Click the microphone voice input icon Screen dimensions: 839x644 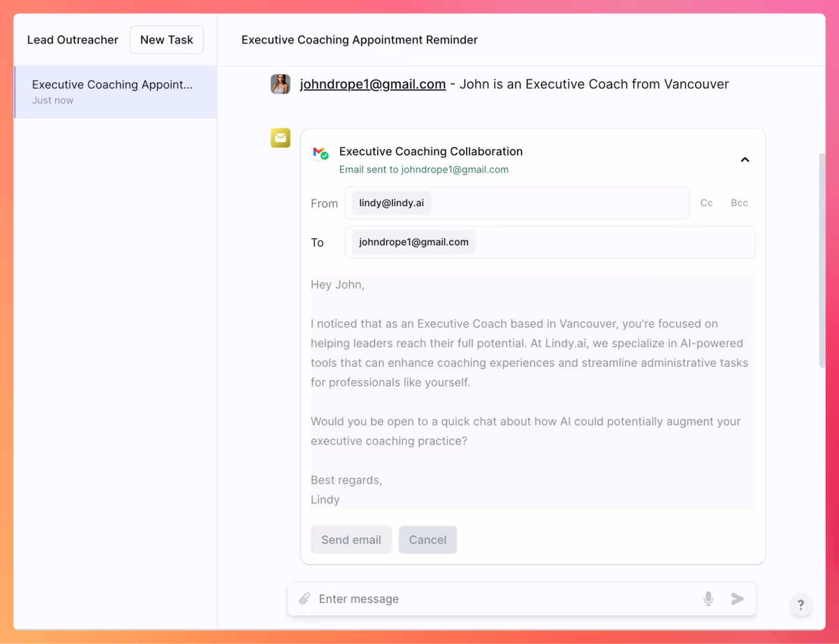pos(708,598)
